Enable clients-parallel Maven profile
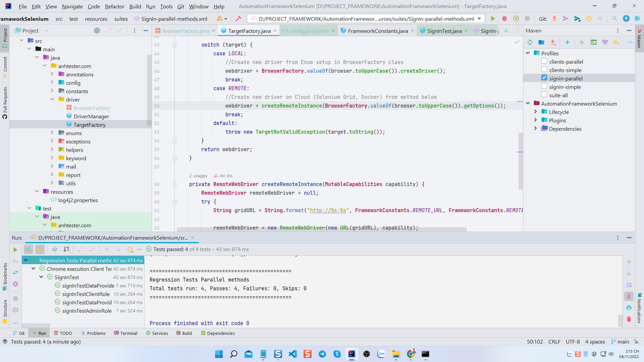Viewport: 644px width, 362px height. point(544,61)
